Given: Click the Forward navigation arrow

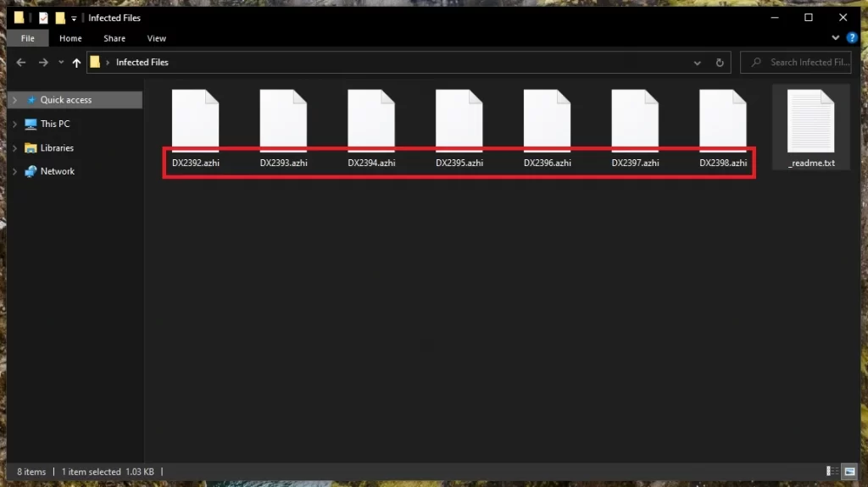Looking at the screenshot, I should [43, 63].
